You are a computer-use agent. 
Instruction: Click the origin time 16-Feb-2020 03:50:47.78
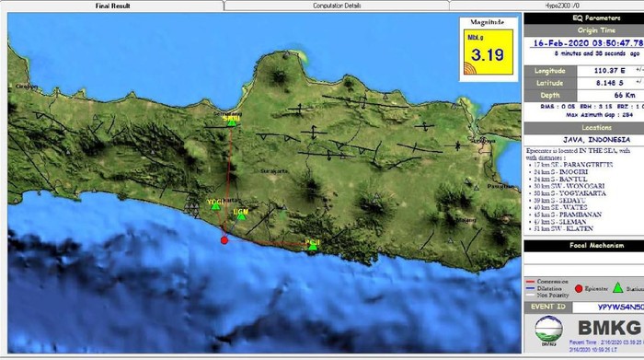pos(588,43)
